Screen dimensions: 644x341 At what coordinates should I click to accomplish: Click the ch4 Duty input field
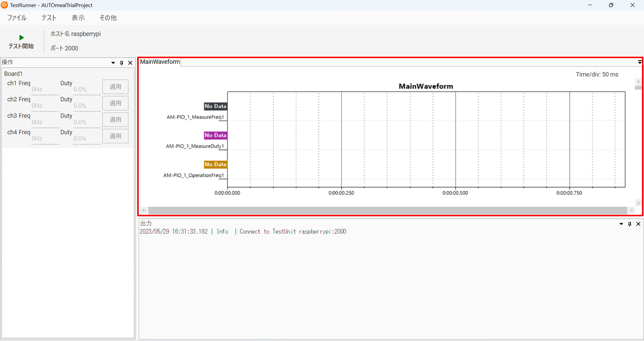(86, 139)
